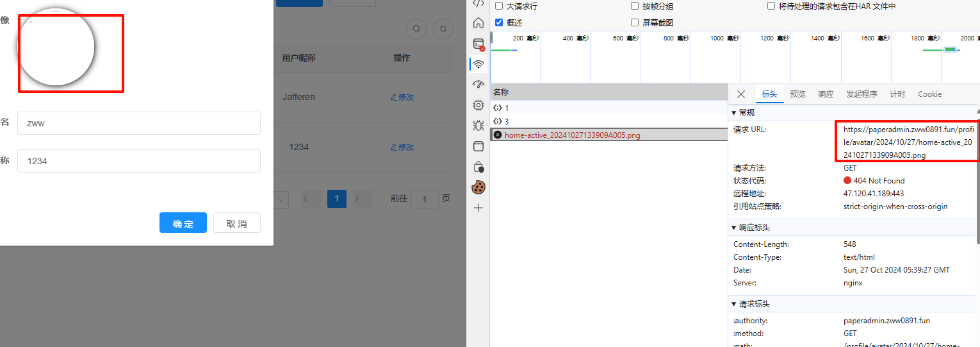Click the 取消 cancel button
This screenshot has width=980, height=347.
point(236,223)
